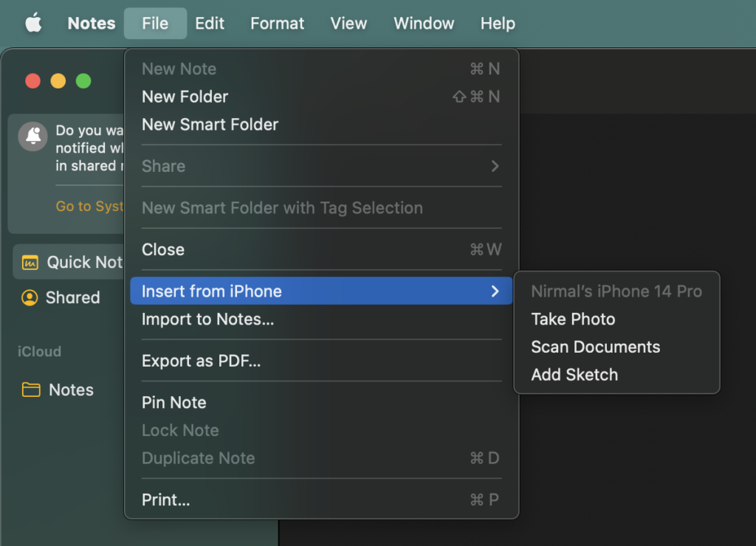This screenshot has width=756, height=546.
Task: Close the open File menu
Action: (155, 23)
